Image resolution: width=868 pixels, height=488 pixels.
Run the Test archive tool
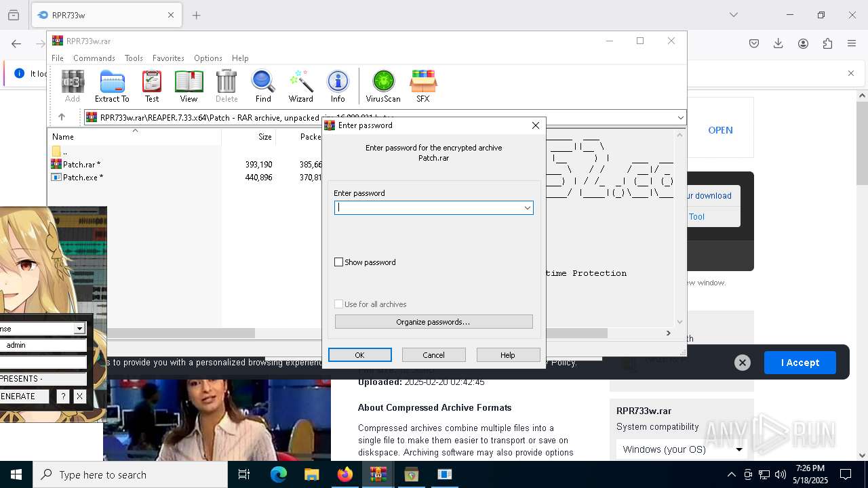click(152, 86)
